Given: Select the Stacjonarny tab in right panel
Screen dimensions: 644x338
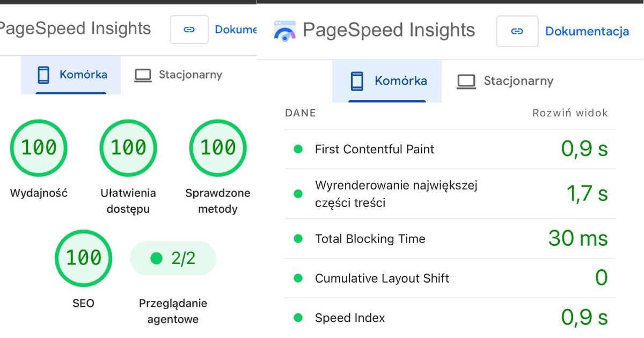Looking at the screenshot, I should (504, 81).
